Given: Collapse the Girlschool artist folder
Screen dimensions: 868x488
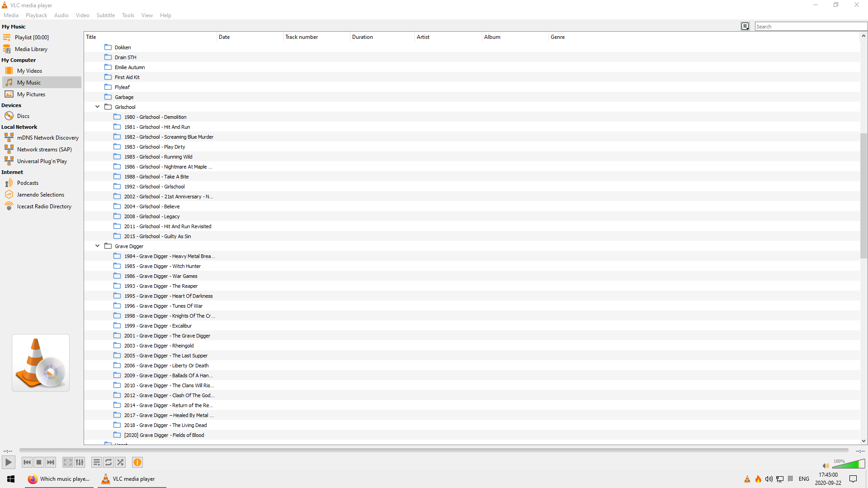Looking at the screenshot, I should coord(97,107).
